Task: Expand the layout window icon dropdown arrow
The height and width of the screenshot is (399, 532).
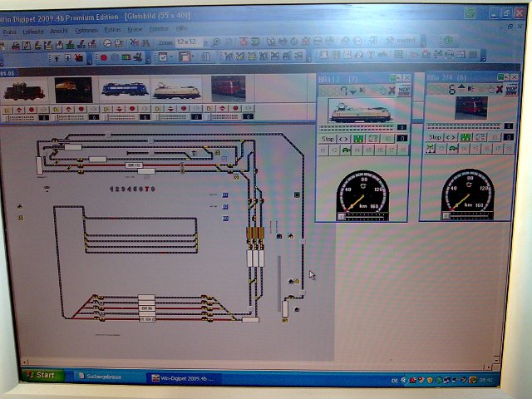Action: (194, 57)
